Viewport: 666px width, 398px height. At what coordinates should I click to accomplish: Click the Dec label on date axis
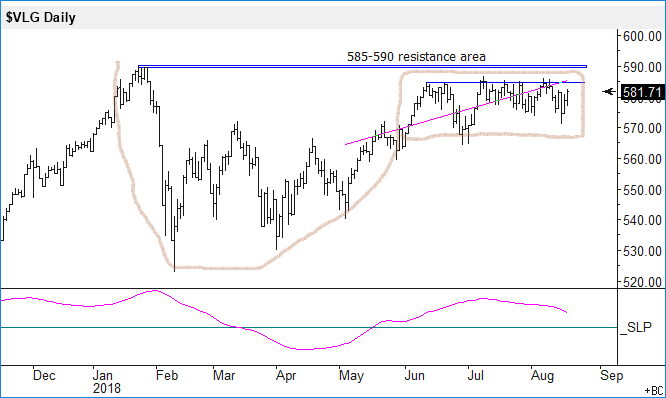44,376
